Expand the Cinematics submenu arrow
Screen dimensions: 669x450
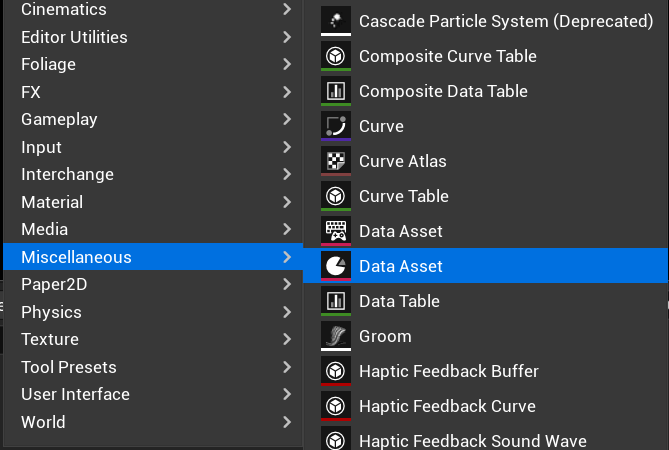point(287,9)
